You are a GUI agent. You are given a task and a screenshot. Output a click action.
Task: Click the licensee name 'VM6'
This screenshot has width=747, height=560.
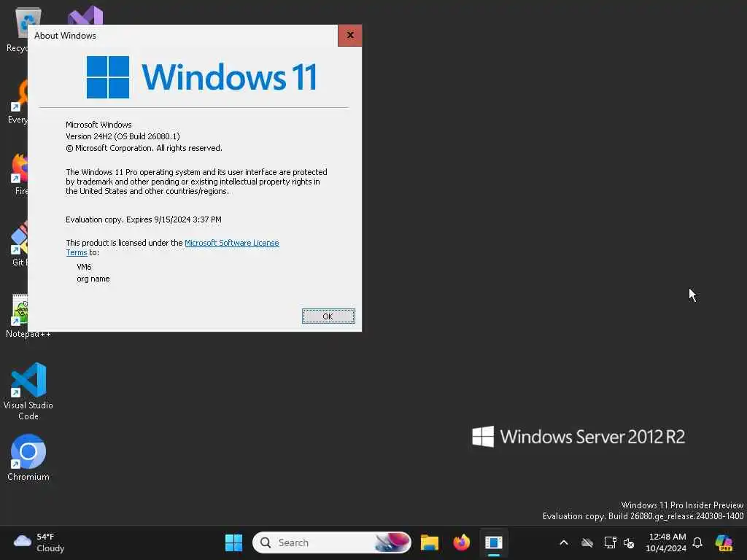pos(84,267)
